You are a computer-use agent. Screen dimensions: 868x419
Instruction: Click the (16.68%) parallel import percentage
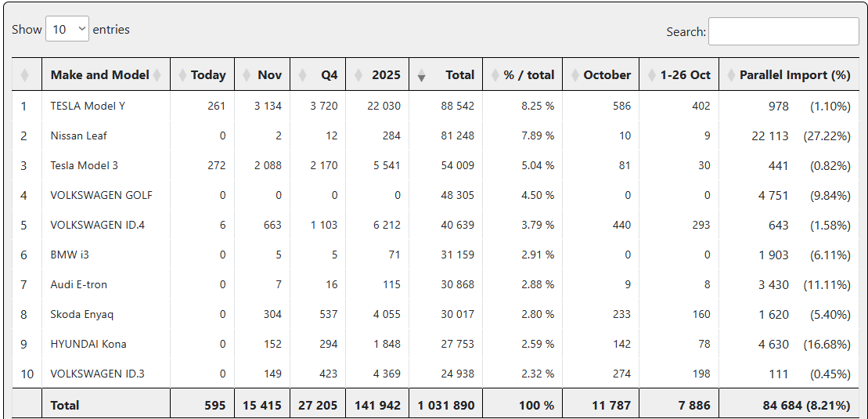pyautogui.click(x=827, y=344)
